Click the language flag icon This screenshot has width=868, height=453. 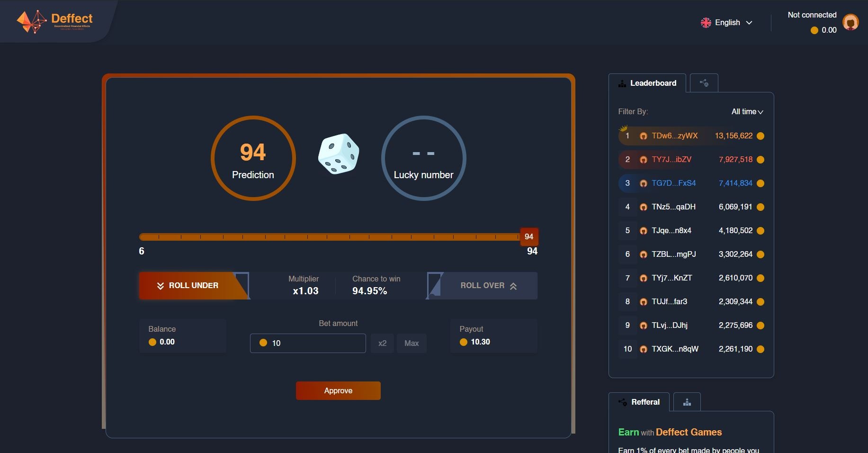click(x=706, y=23)
